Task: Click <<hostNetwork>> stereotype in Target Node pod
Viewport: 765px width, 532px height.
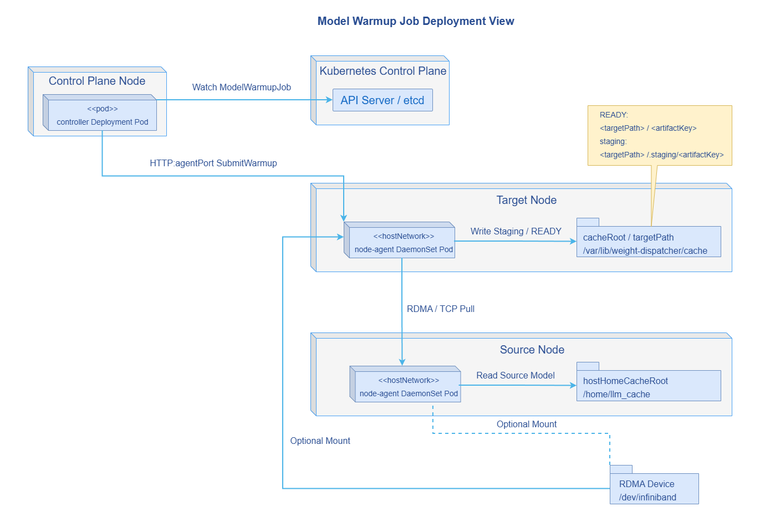Action: pyautogui.click(x=404, y=236)
